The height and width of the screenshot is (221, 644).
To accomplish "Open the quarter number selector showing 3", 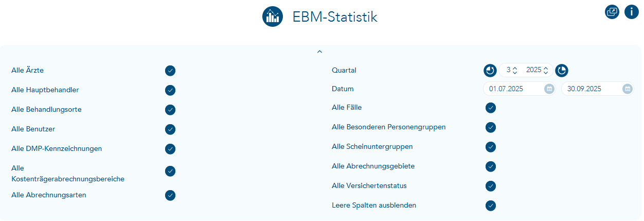I will [x=512, y=70].
